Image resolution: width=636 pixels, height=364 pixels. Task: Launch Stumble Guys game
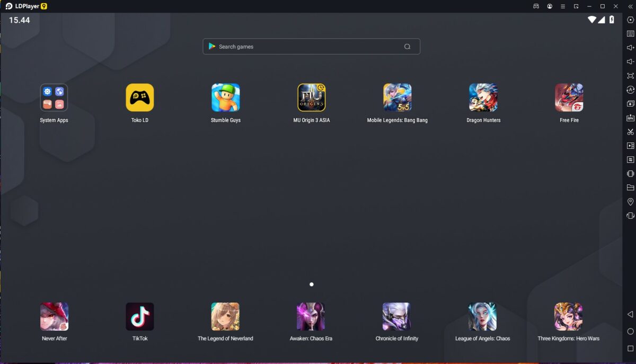click(226, 97)
